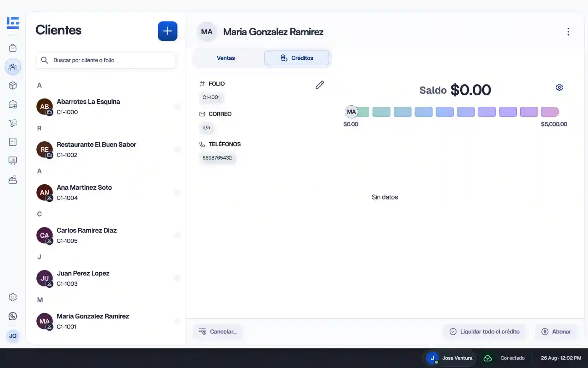
Task: Open client Carlos Ramirez Diaz
Action: (x=105, y=236)
